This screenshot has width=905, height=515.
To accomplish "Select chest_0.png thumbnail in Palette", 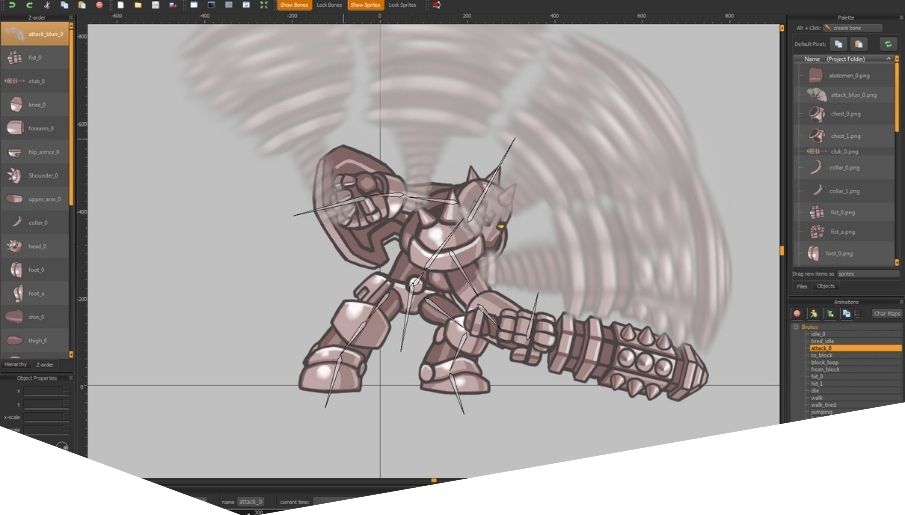I will [815, 114].
